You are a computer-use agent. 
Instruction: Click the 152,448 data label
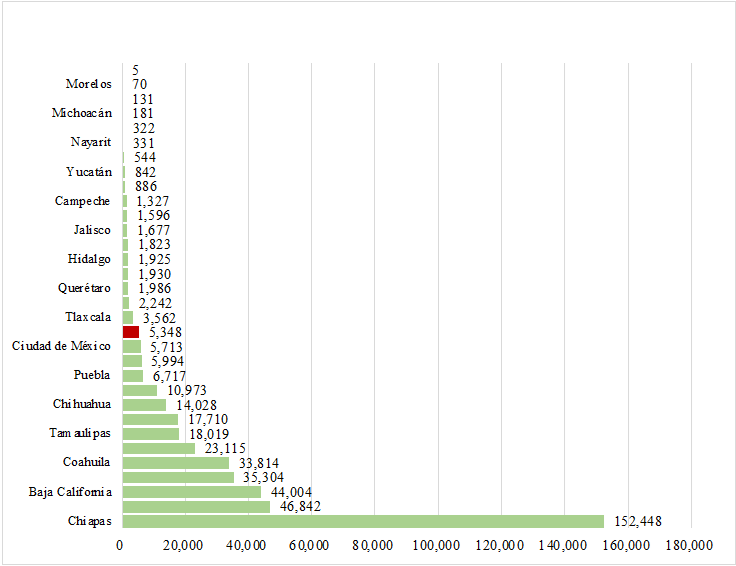tap(635, 521)
